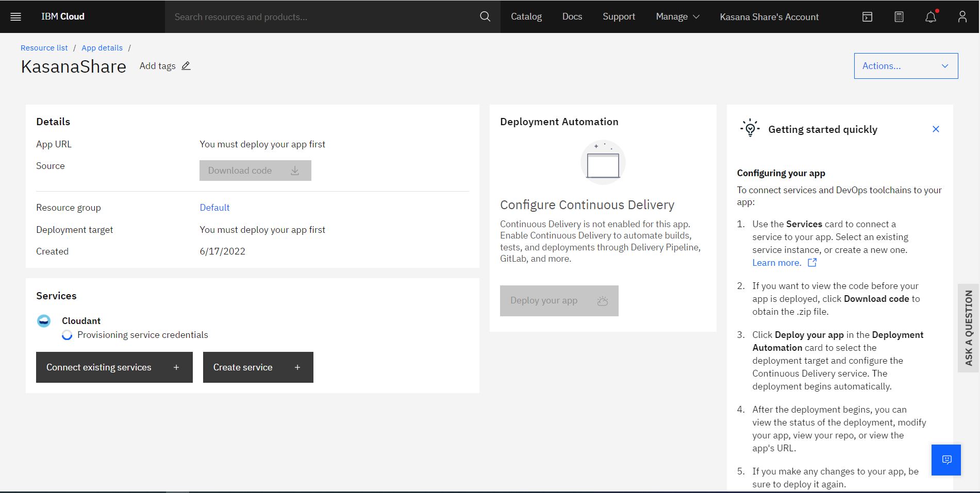Open the user profile icon

[962, 17]
